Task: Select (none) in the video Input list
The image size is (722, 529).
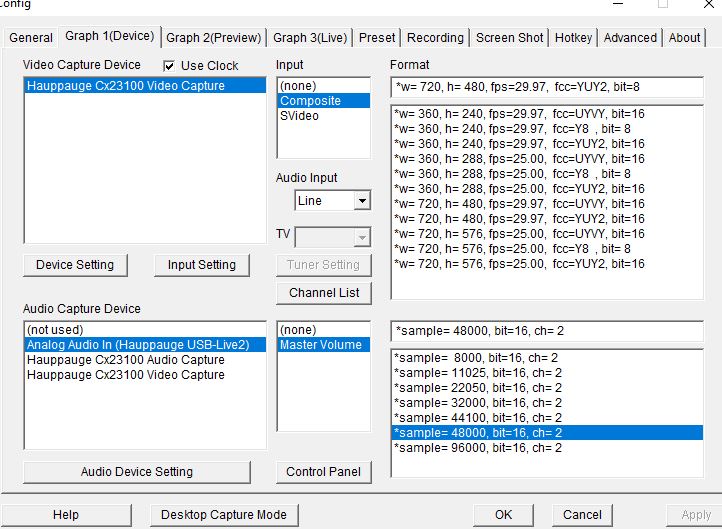Action: pos(324,86)
